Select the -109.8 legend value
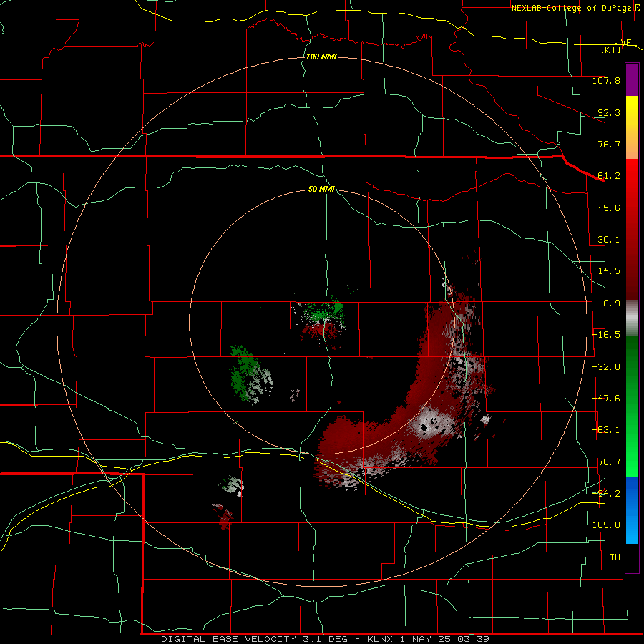644x644 pixels. pos(605,525)
